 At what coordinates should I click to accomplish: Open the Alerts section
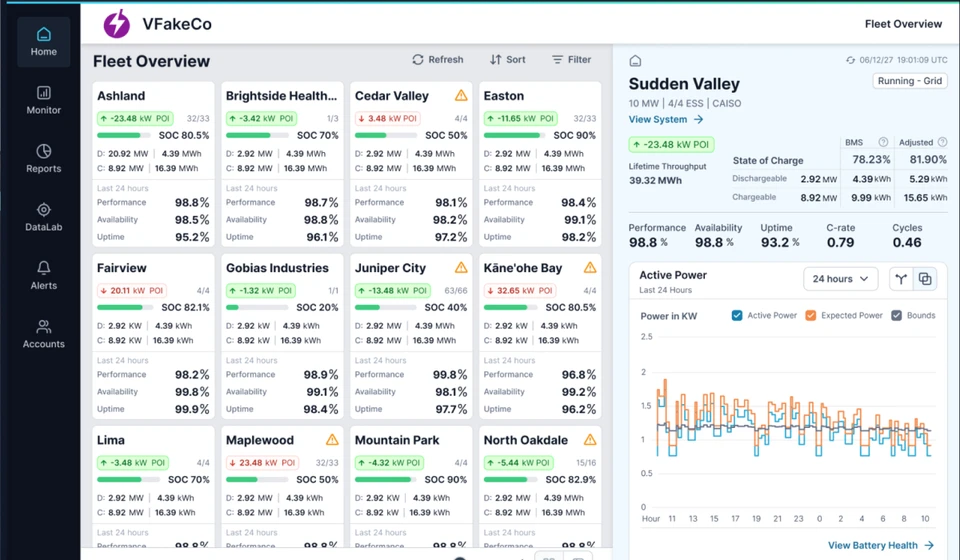pyautogui.click(x=43, y=275)
